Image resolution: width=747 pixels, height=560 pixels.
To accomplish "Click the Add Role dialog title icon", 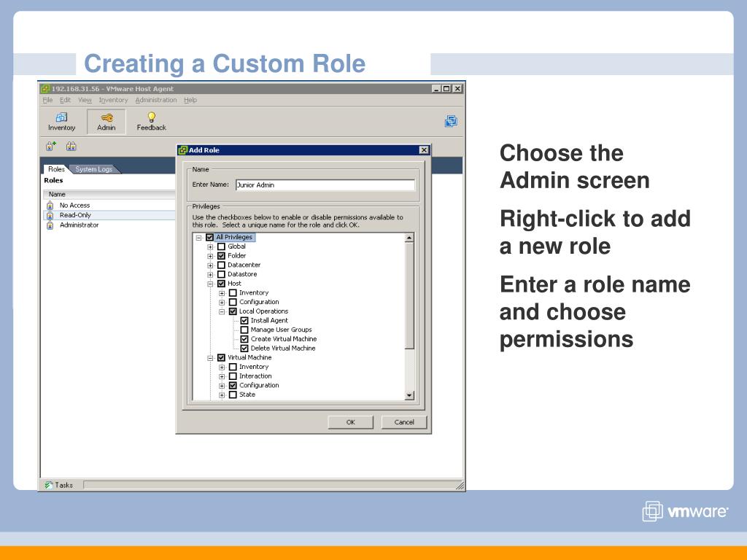I will (183, 150).
